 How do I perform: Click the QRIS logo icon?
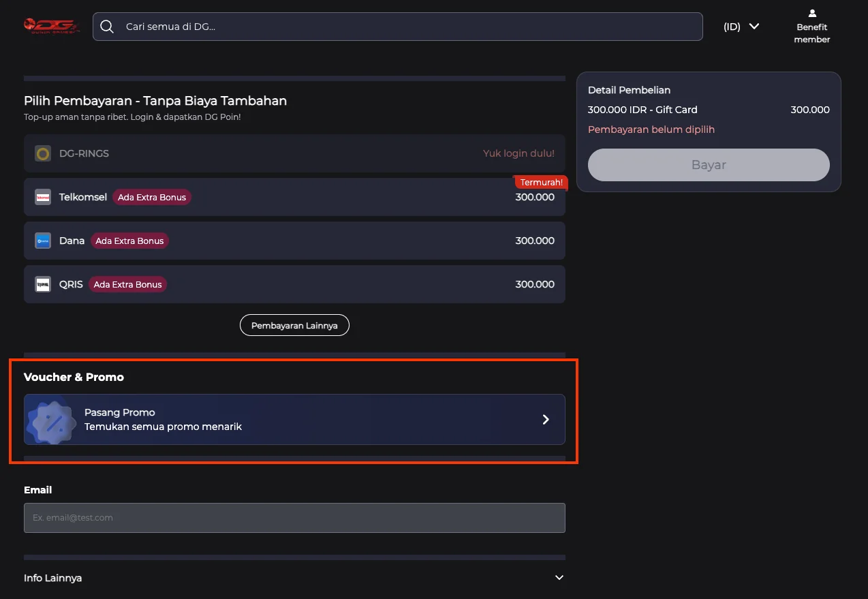(x=43, y=284)
